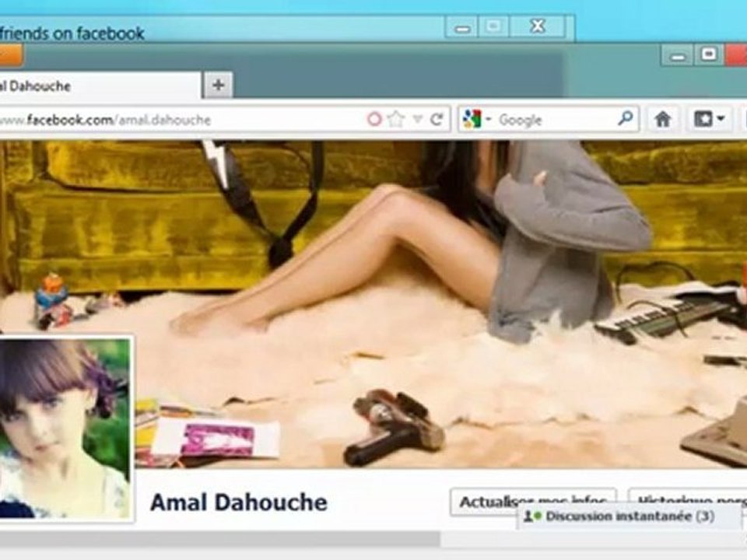Click Actualiser mes infos button
This screenshot has height=560, width=747.
[x=532, y=501]
